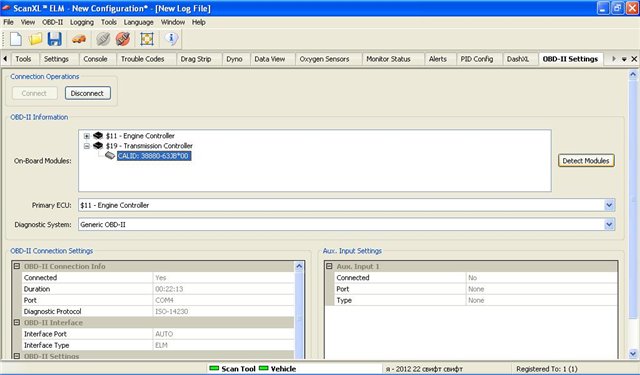
Task: Open the View menu
Action: coord(28,22)
